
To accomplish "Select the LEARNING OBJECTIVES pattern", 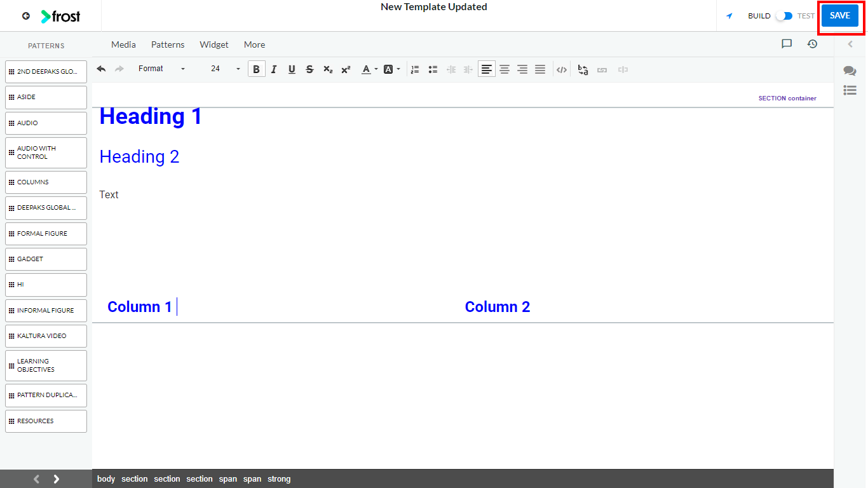I will tap(46, 365).
